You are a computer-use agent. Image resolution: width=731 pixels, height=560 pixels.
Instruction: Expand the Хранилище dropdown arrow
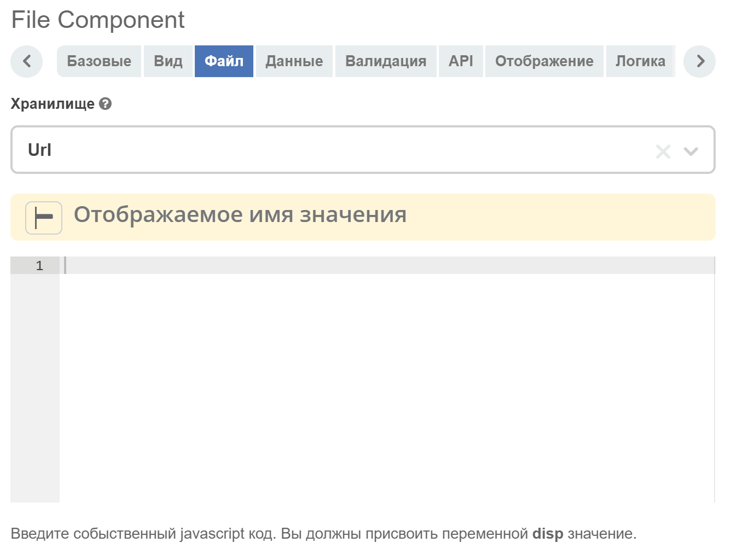(x=691, y=151)
